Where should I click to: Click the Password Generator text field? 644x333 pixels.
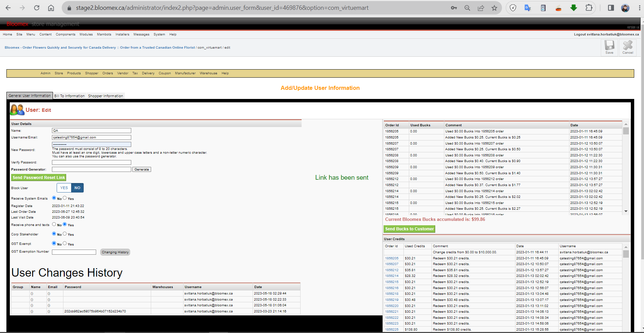click(x=91, y=170)
